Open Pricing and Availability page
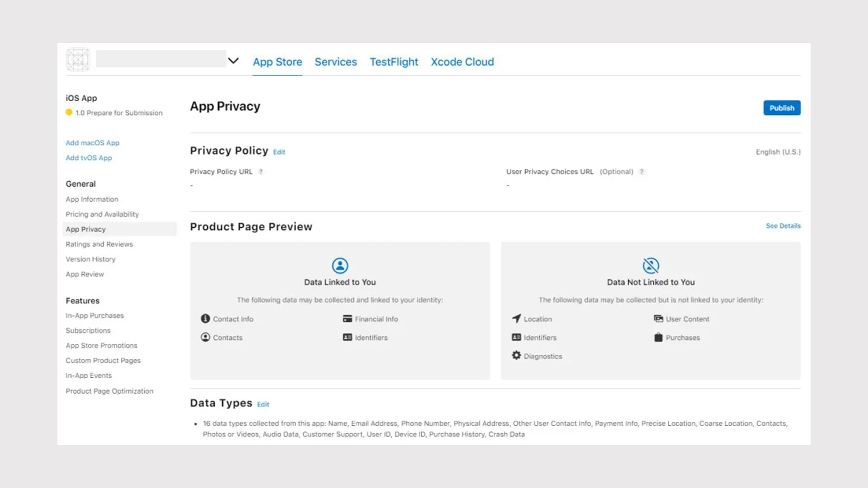This screenshot has width=868, height=488. click(x=102, y=214)
